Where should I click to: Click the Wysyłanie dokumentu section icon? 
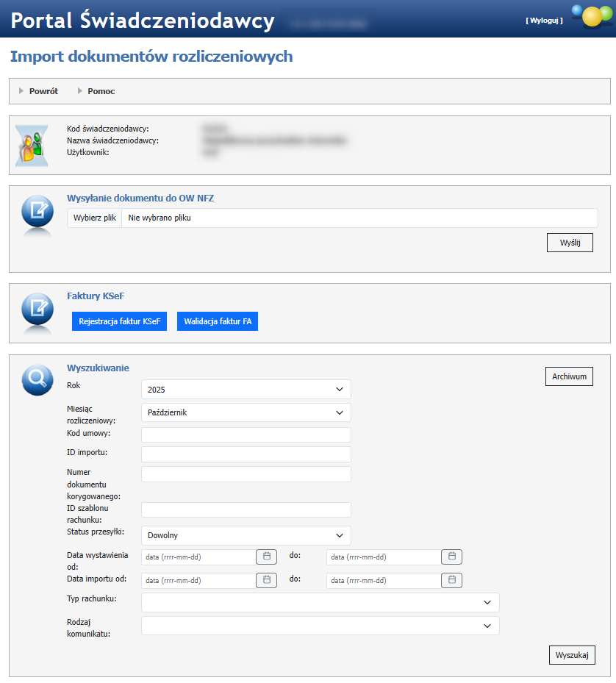point(37,212)
